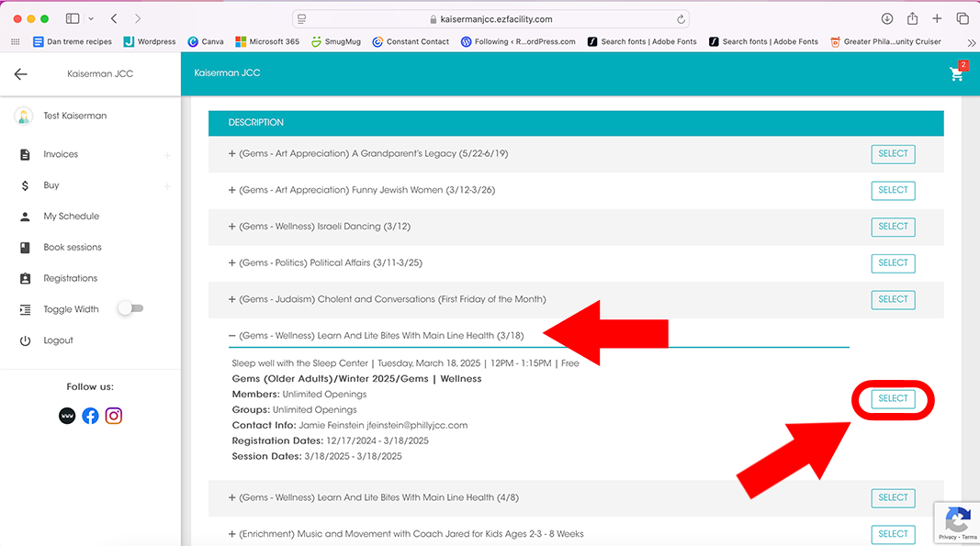
Task: Click the circled SELECT button for Learn And Lite Bites
Action: coord(893,398)
